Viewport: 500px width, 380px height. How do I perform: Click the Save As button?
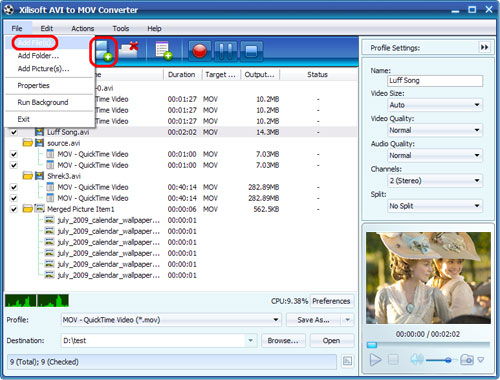[x=313, y=320]
